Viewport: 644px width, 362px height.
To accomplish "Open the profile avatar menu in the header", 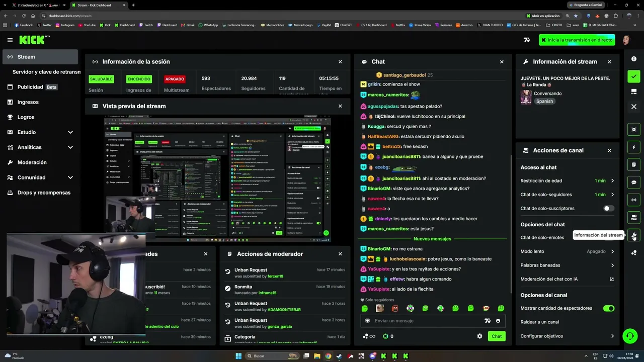I will 626,40.
